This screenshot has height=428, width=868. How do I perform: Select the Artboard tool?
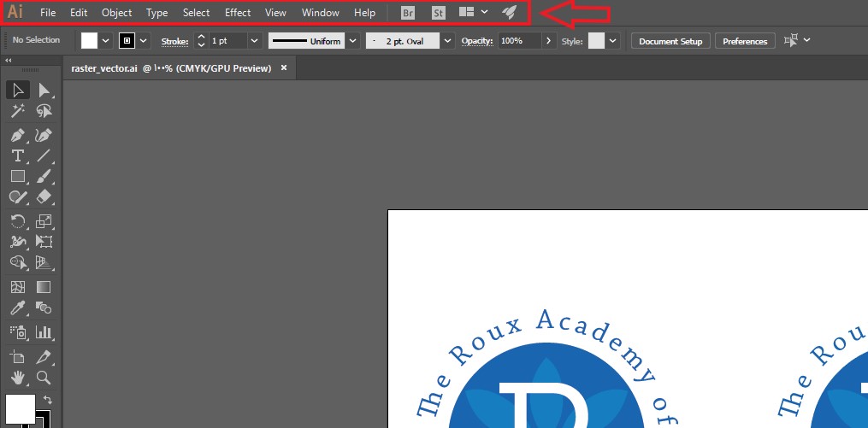point(18,357)
